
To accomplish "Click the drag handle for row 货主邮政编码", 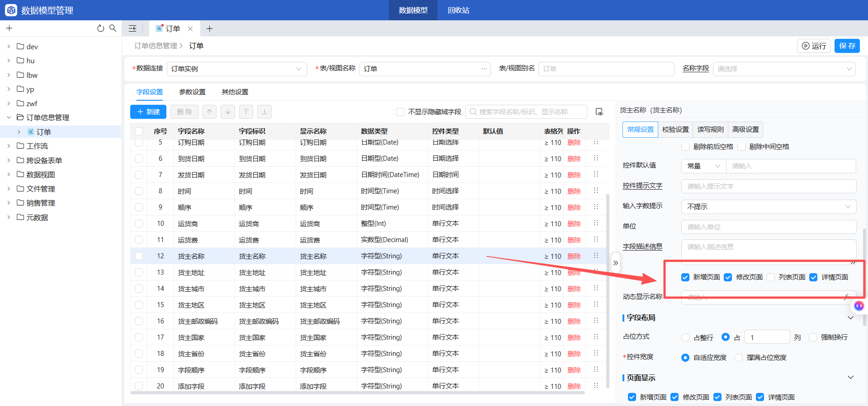I will tap(596, 321).
